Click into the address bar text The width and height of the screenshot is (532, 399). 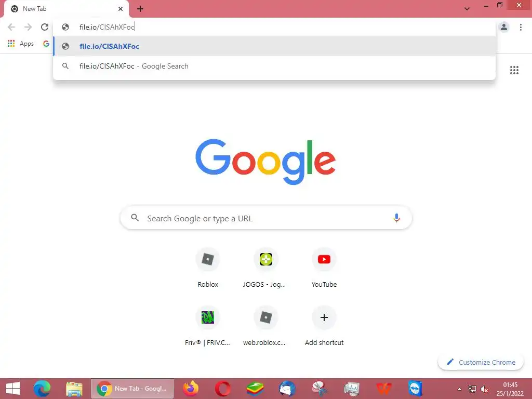pos(107,27)
